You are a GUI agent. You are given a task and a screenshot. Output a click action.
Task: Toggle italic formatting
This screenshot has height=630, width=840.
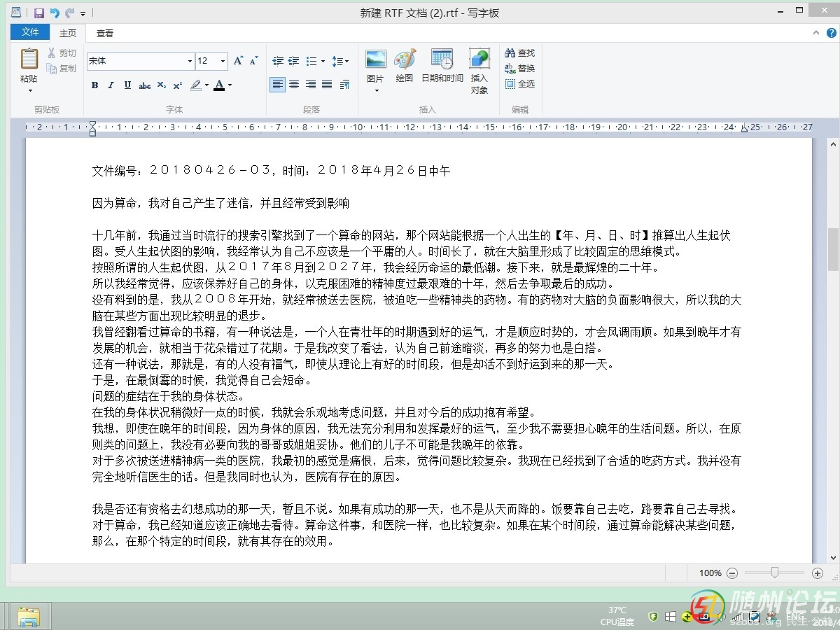pyautogui.click(x=111, y=85)
